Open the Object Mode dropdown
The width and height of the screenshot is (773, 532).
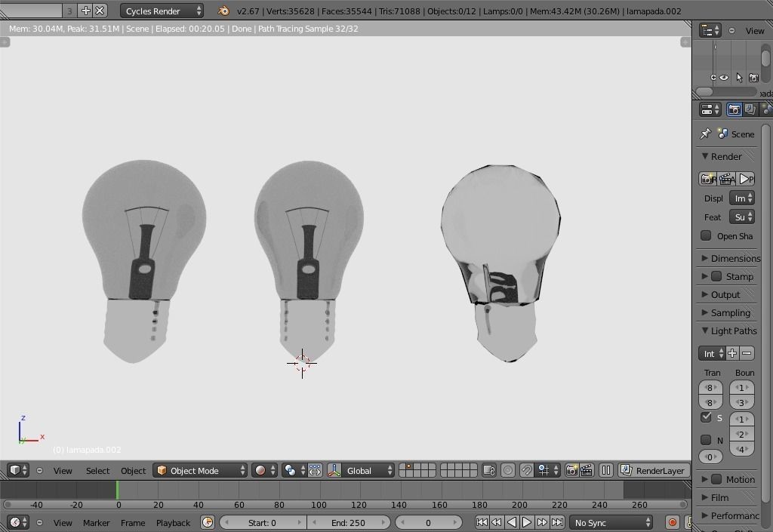coord(199,470)
